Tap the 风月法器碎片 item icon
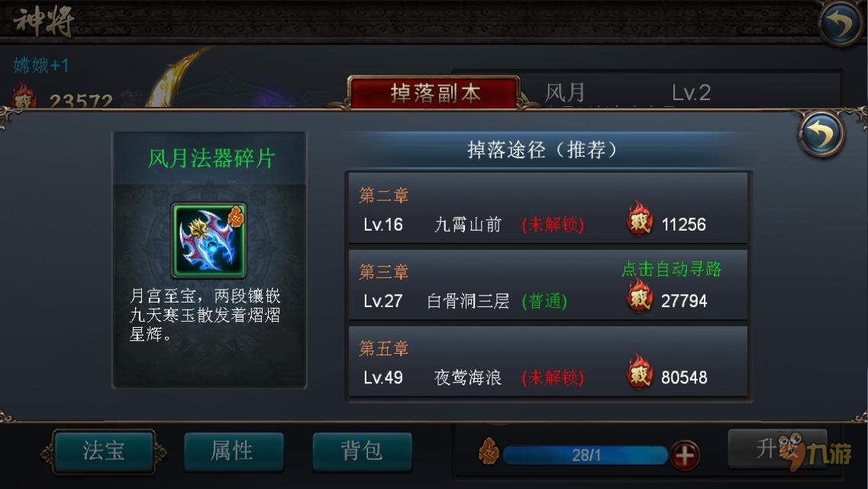Screen dimensions: 868x489 point(209,241)
